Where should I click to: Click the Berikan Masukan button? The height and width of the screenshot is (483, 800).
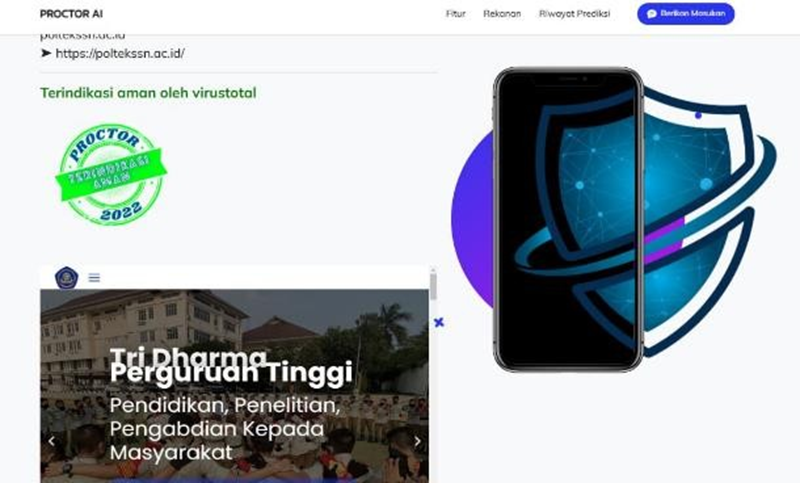pyautogui.click(x=686, y=14)
